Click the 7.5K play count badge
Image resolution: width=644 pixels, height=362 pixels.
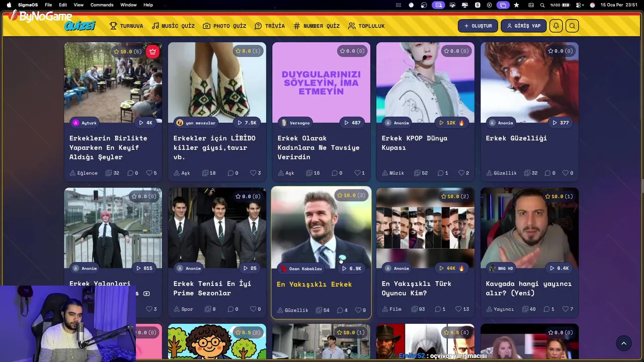pyautogui.click(x=247, y=123)
